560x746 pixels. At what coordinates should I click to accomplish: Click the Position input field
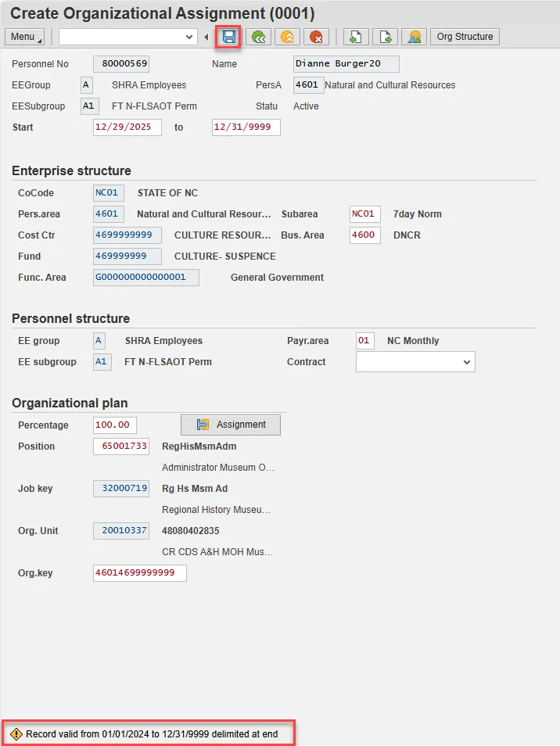pyautogui.click(x=120, y=447)
